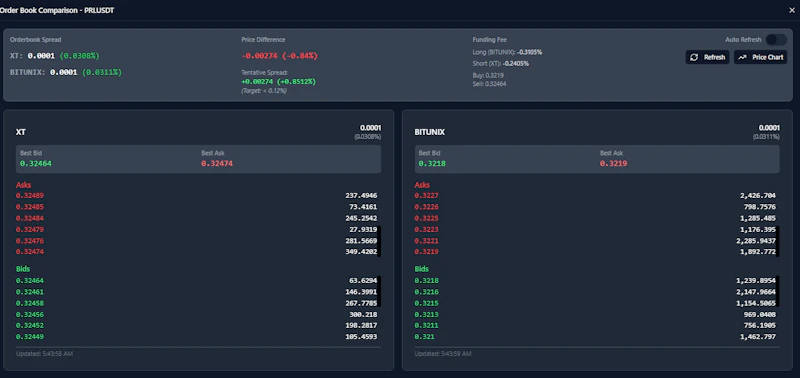The width and height of the screenshot is (800, 378).
Task: Select XT best bid 0.32464
Action: pyautogui.click(x=36, y=164)
